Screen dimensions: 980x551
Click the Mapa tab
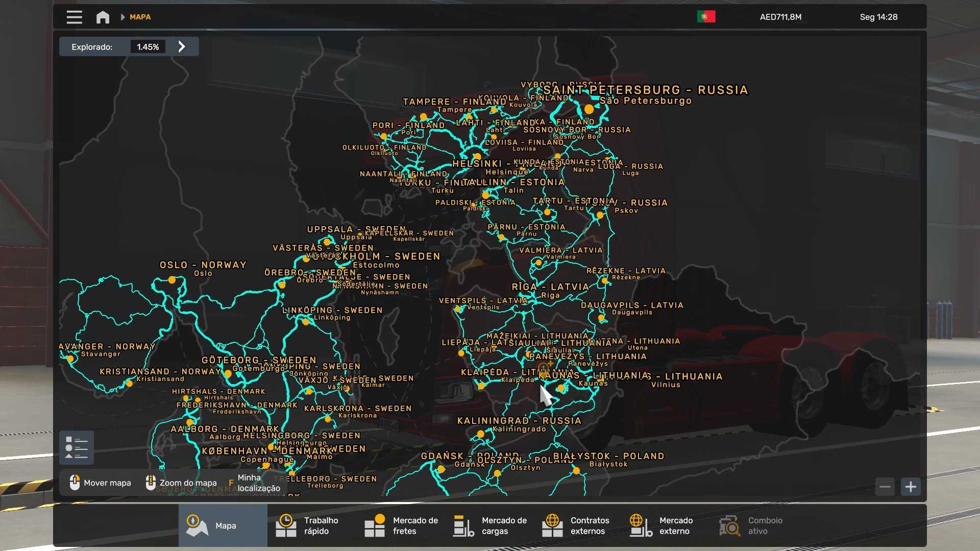tap(223, 525)
